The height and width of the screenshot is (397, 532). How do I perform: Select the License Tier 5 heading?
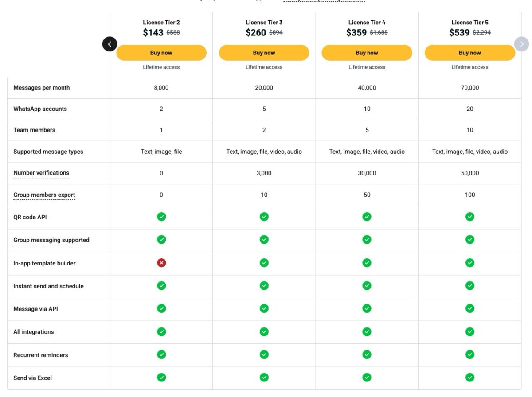pos(470,23)
